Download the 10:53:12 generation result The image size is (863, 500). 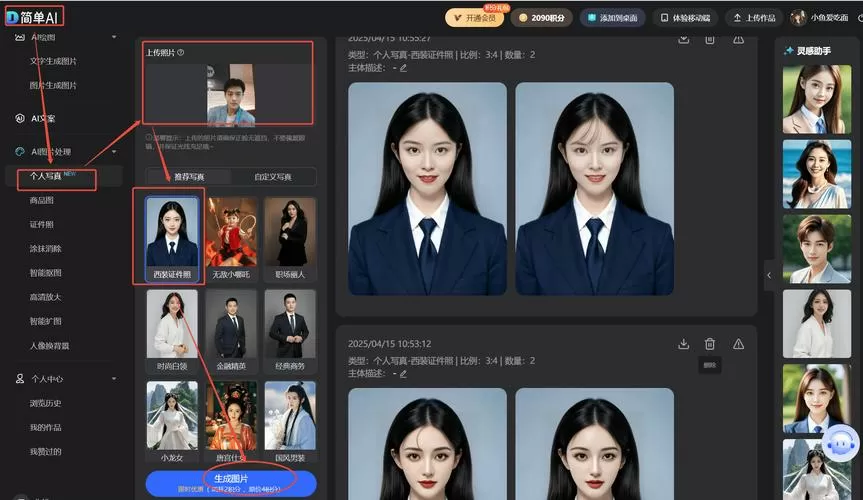pyautogui.click(x=684, y=344)
